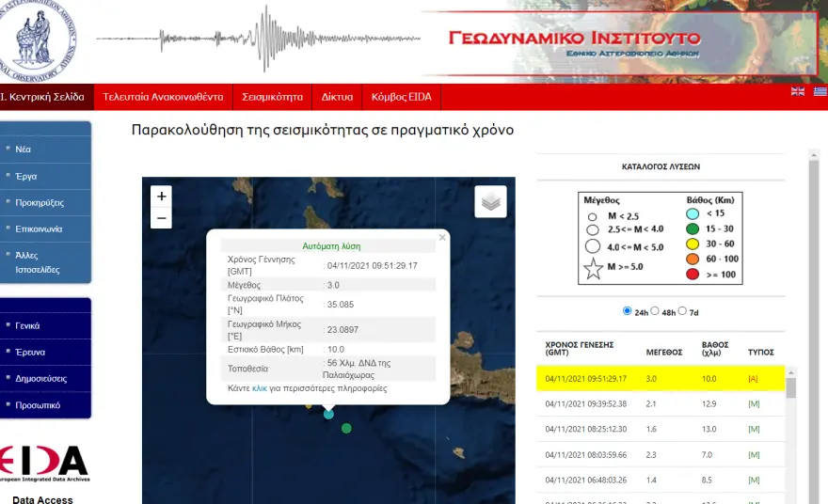
Task: Close the earthquake info popup
Action: click(x=441, y=237)
